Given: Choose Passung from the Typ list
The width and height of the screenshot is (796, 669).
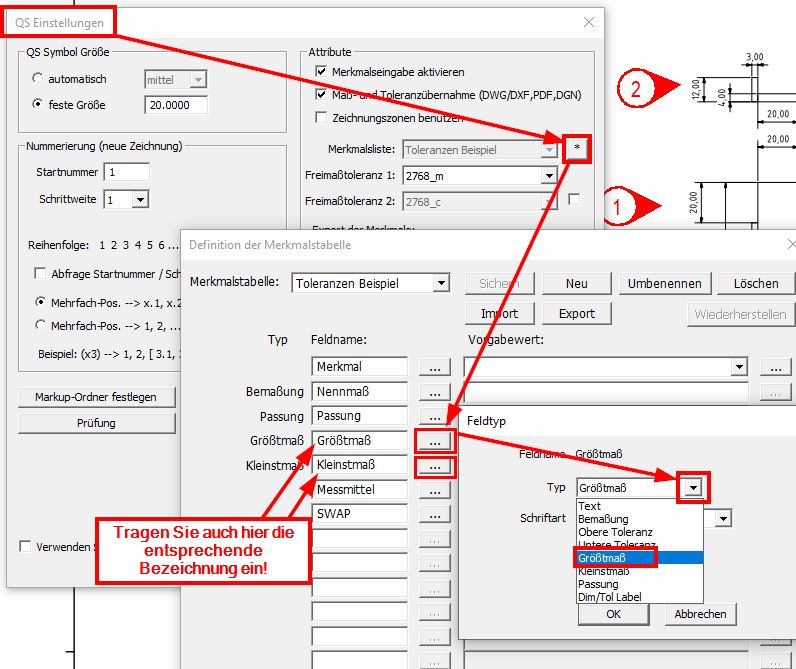Looking at the screenshot, I should pyautogui.click(x=640, y=584).
